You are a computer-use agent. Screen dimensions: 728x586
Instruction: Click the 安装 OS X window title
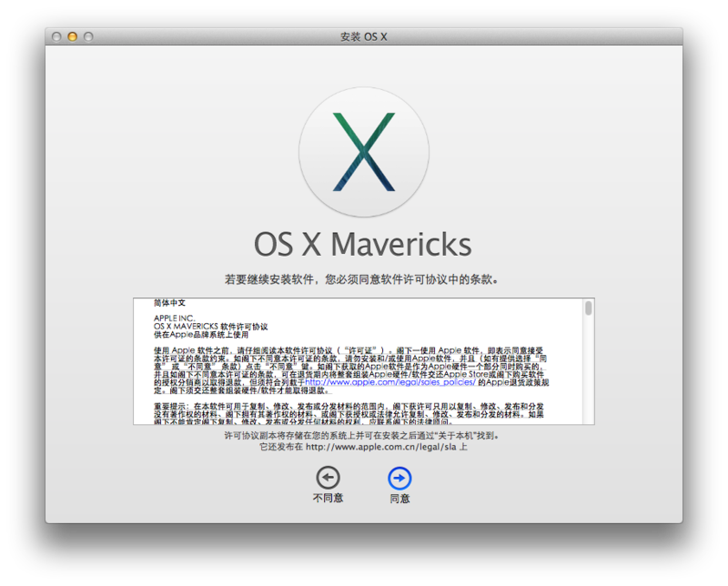pos(363,36)
